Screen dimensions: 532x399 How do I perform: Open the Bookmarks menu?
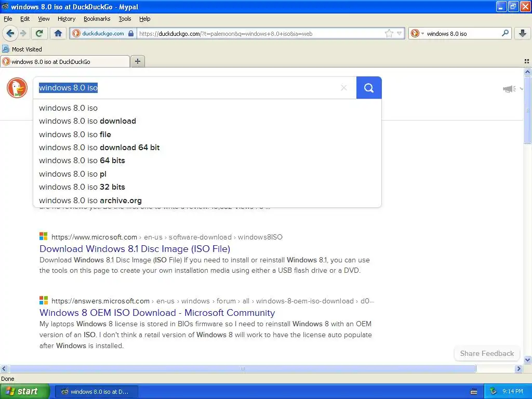97,19
